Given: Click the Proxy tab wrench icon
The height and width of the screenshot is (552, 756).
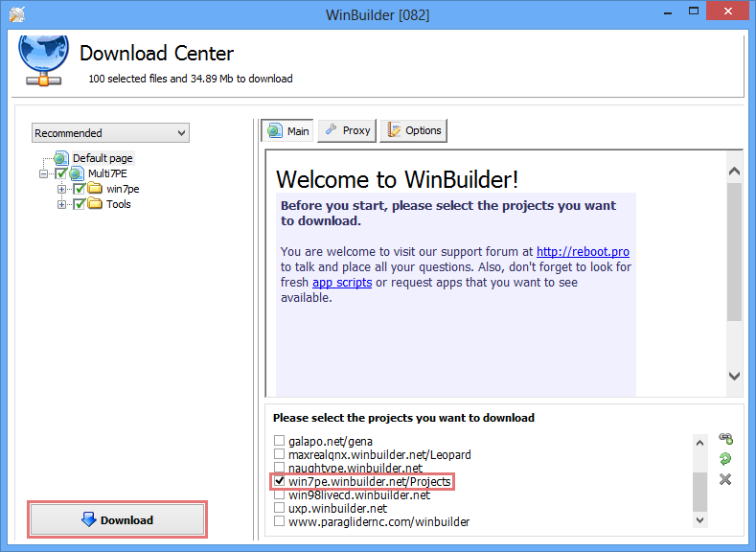Looking at the screenshot, I should pyautogui.click(x=331, y=129).
